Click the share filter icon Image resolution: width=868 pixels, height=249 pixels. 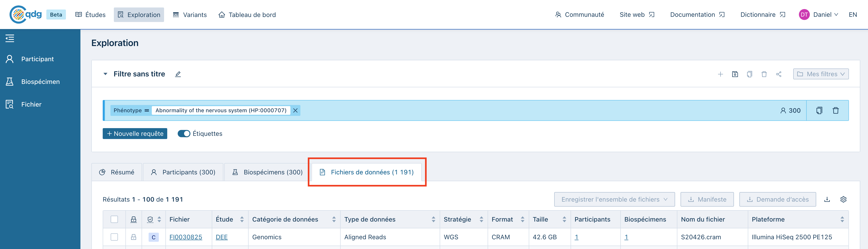[778, 74]
